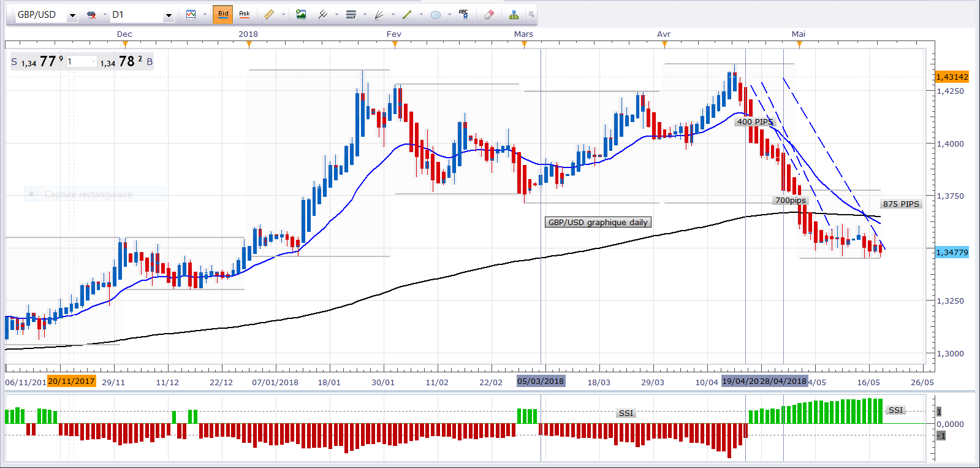
Task: Toggle the Ask price display
Action: [244, 14]
